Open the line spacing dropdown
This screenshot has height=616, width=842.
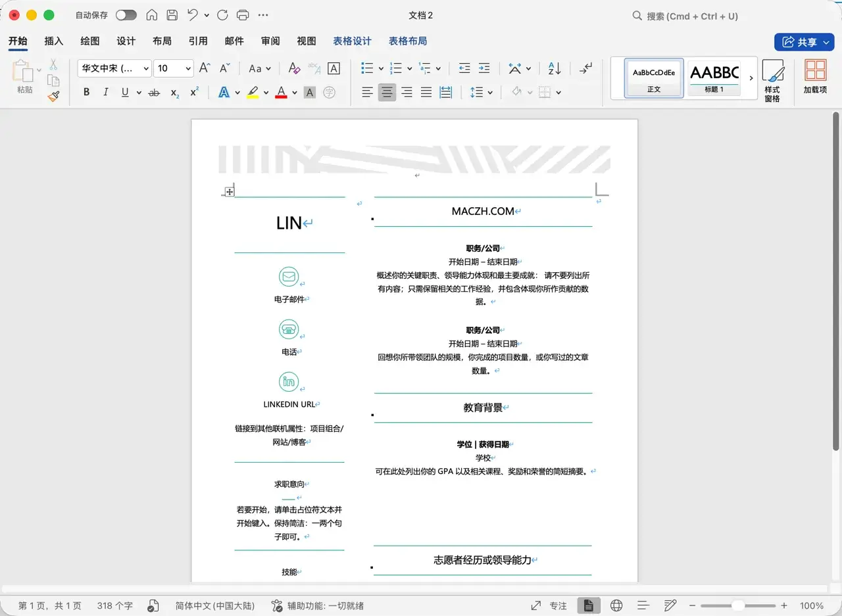(x=489, y=92)
